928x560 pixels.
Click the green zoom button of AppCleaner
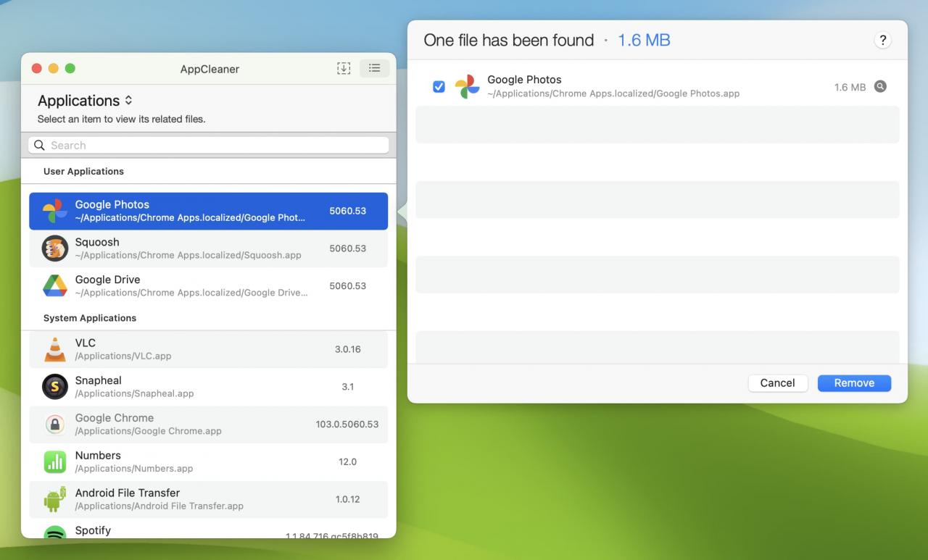coord(70,68)
